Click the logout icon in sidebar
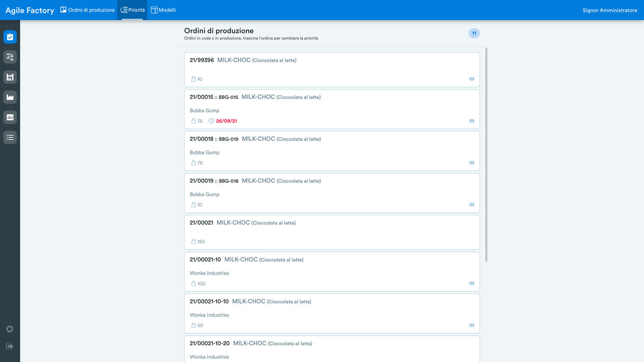This screenshot has width=644, height=362. (x=10, y=346)
